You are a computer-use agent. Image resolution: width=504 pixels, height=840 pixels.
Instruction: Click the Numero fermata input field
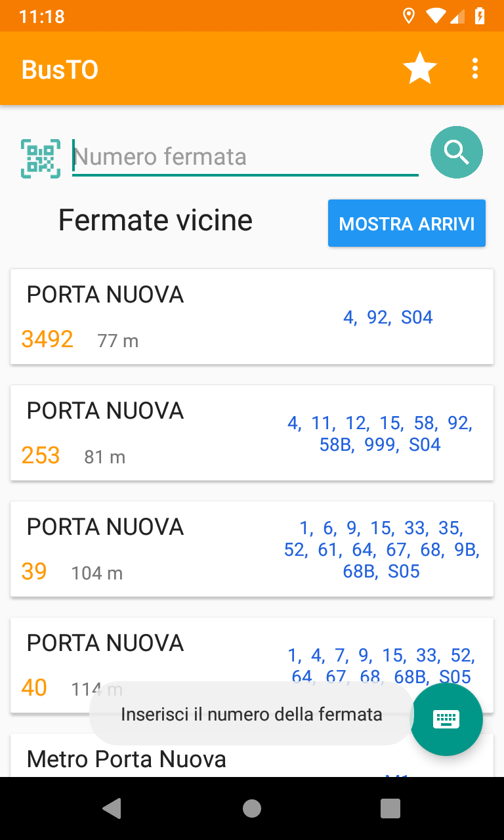coord(245,157)
